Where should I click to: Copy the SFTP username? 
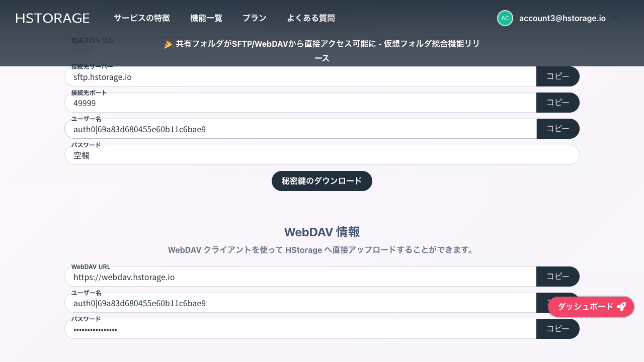pyautogui.click(x=558, y=129)
